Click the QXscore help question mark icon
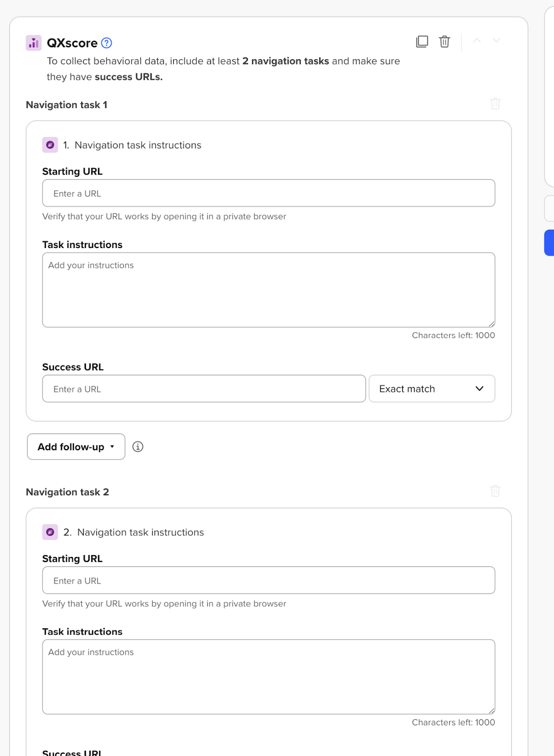This screenshot has width=554, height=756. pos(107,43)
